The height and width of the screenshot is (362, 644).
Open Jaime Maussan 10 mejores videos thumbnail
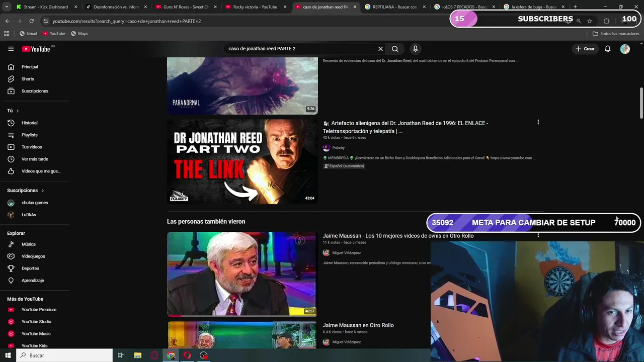click(x=242, y=274)
